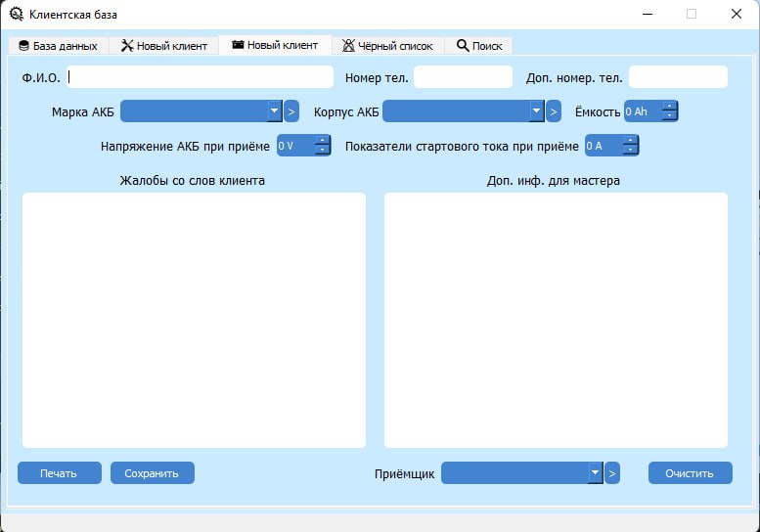
Task: Click the crossed tools icon on second tab
Action: click(x=127, y=46)
